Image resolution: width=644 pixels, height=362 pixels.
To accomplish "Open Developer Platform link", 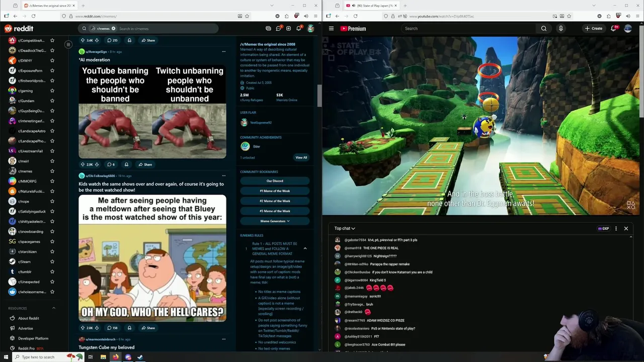I will [x=33, y=338].
